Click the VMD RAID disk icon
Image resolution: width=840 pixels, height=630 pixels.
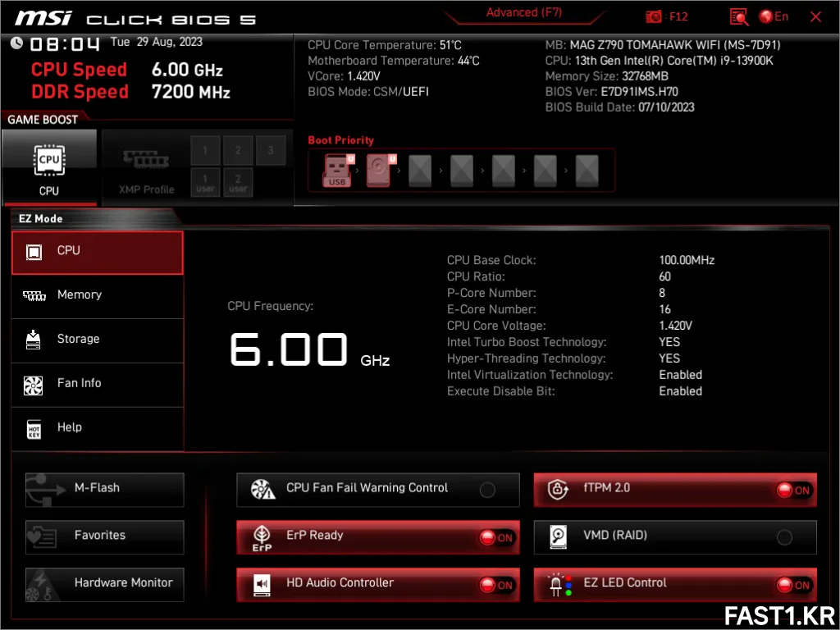(x=558, y=536)
